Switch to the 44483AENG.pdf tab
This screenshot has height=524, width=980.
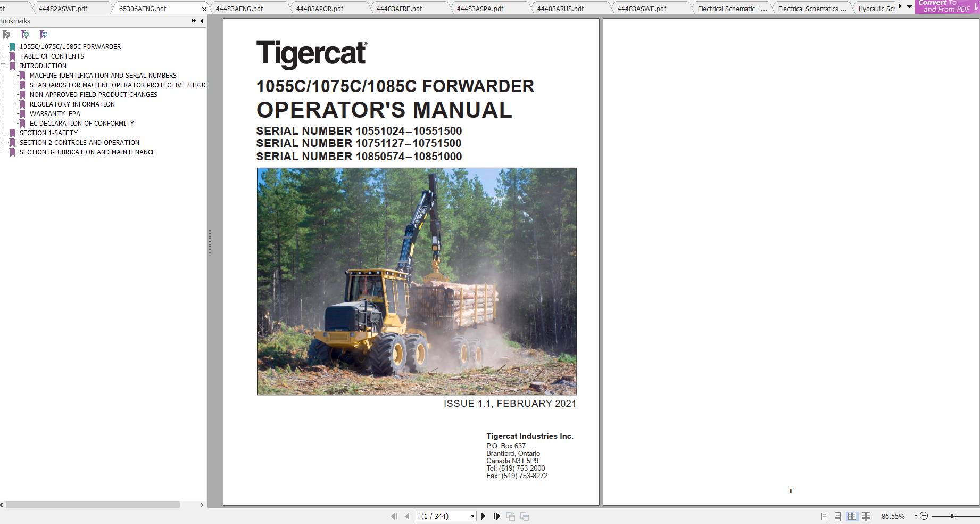(239, 9)
